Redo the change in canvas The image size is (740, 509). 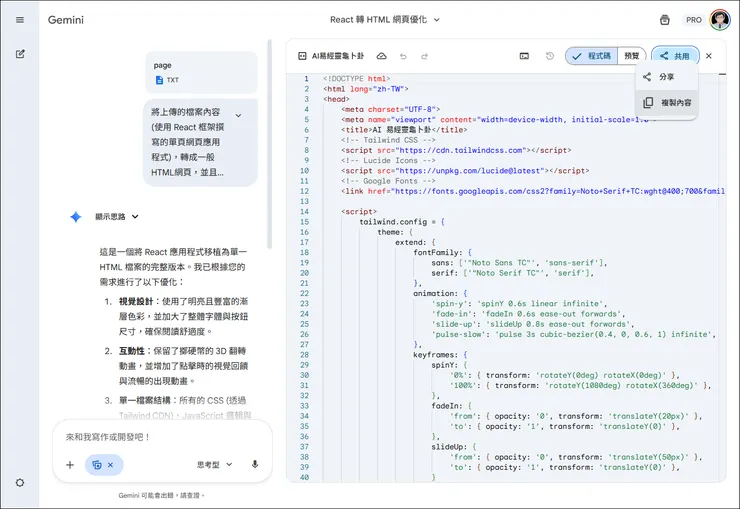coord(424,56)
